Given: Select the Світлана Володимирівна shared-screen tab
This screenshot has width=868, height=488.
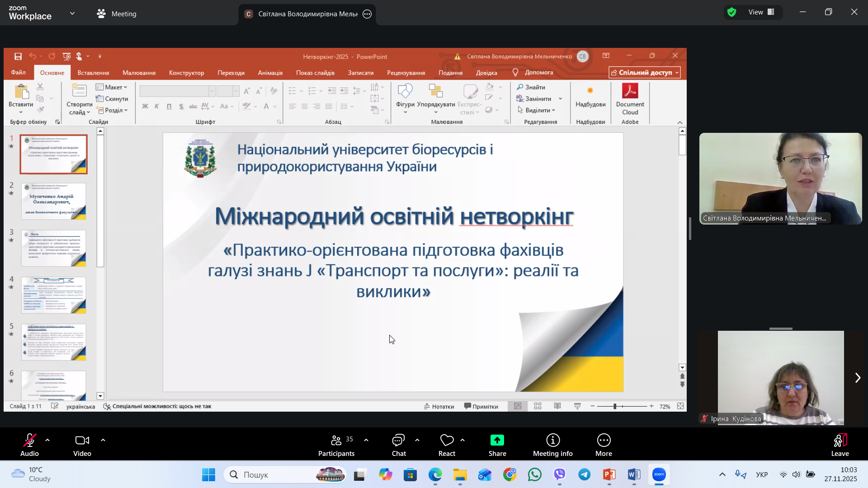Looking at the screenshot, I should (307, 14).
